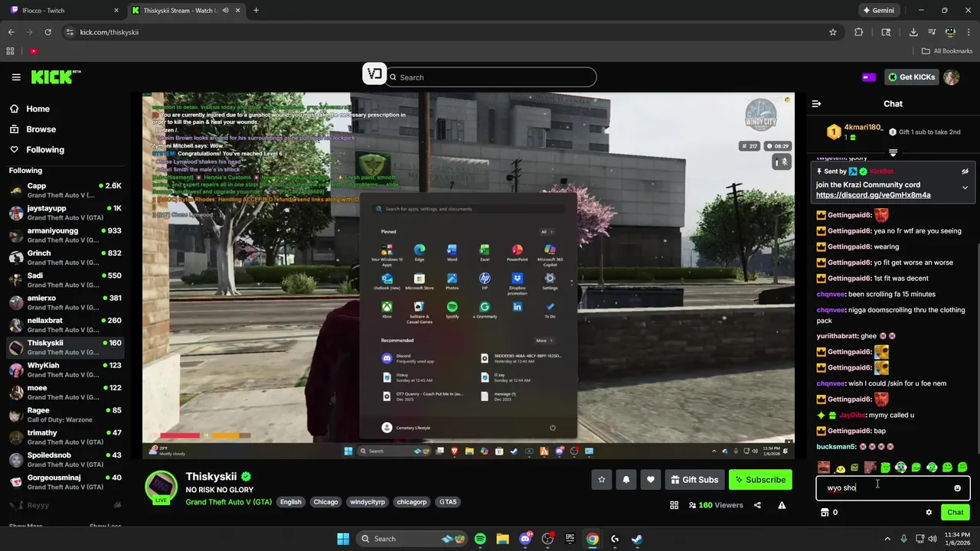Viewport: 980px width, 551px height.
Task: Open the Chrome three-dot menu
Action: [968, 32]
